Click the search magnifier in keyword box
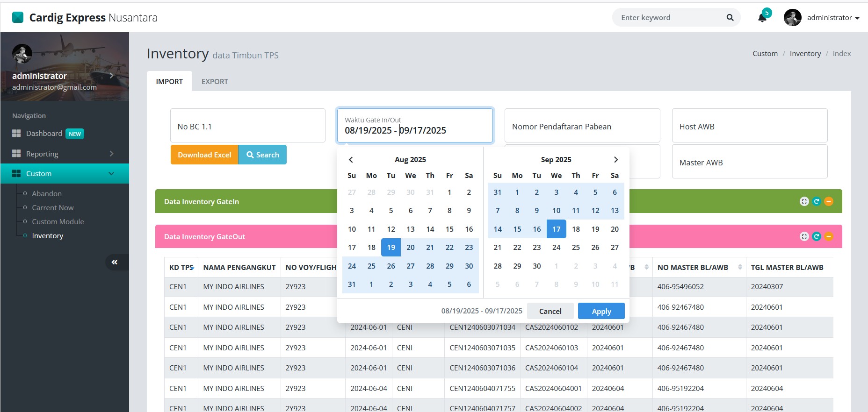This screenshot has width=868, height=412. (730, 18)
